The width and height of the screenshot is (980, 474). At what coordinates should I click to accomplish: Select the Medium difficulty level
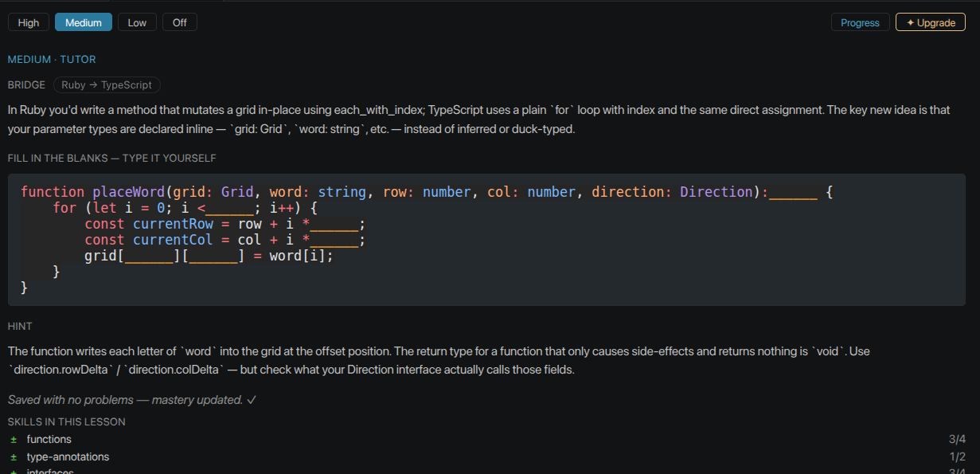pos(84,22)
